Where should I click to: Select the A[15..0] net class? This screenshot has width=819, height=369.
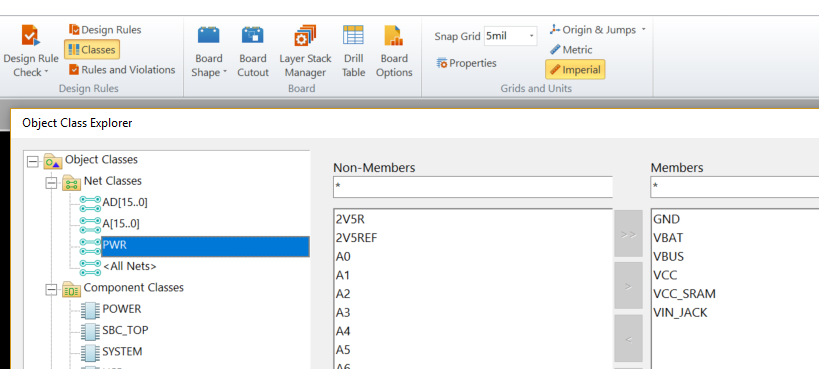click(121, 224)
